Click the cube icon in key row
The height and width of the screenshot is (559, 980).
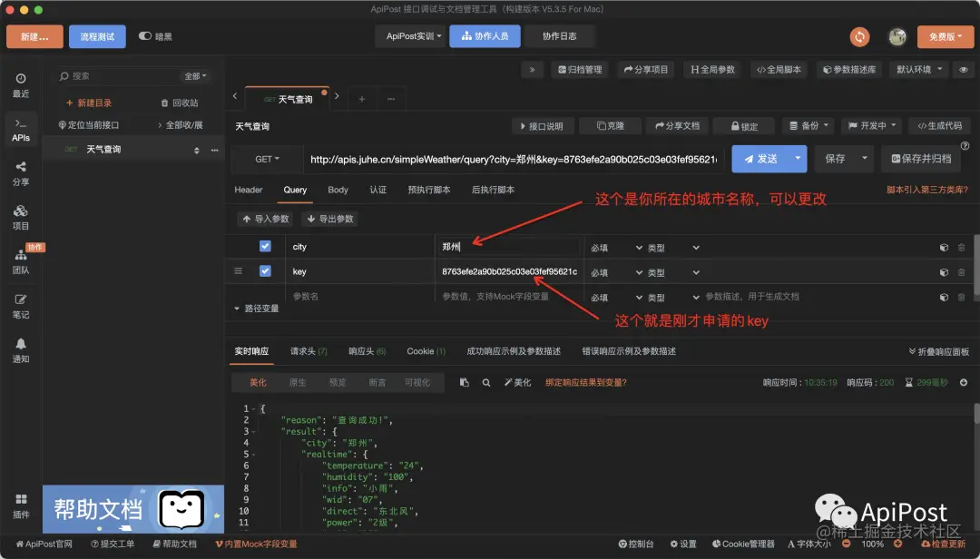click(x=944, y=272)
